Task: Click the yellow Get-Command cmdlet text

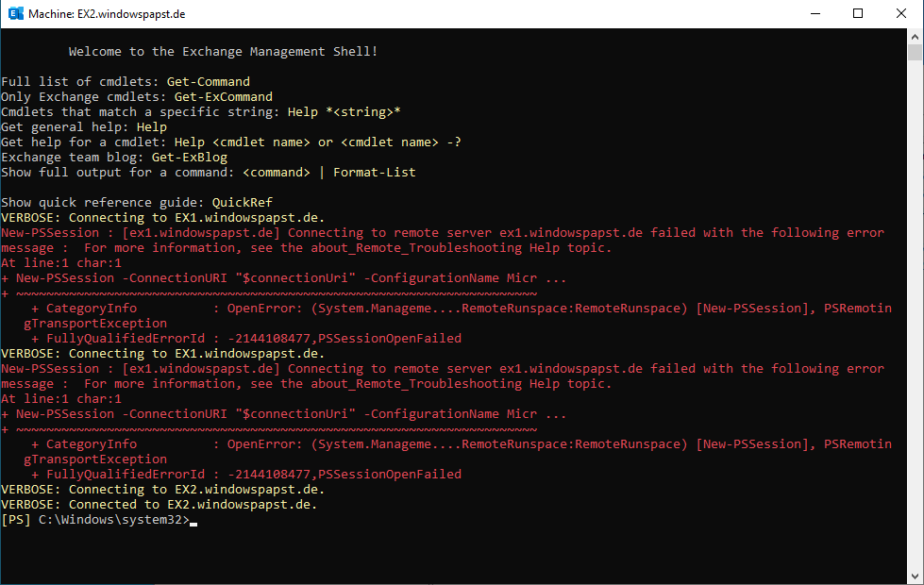Action: pyautogui.click(x=209, y=82)
